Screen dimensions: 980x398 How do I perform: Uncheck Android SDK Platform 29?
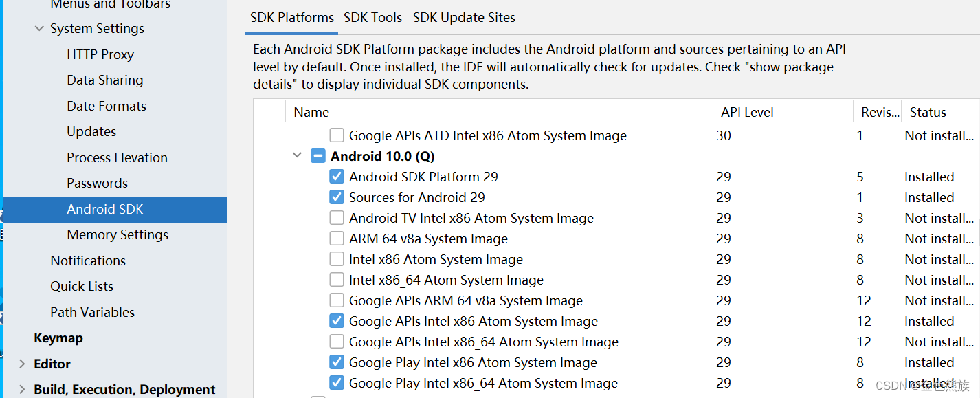[337, 177]
